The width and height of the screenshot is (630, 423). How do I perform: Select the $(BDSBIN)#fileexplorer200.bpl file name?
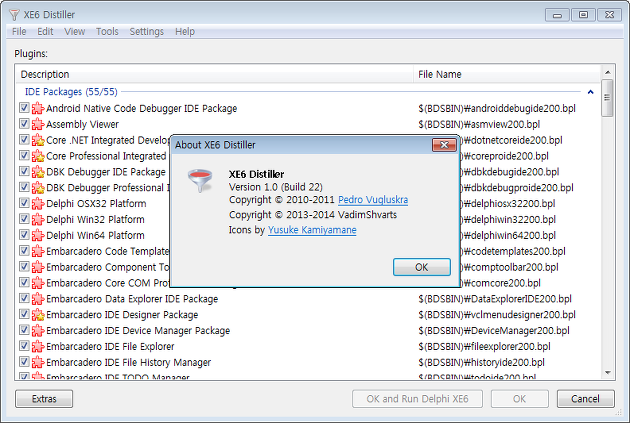484,347
